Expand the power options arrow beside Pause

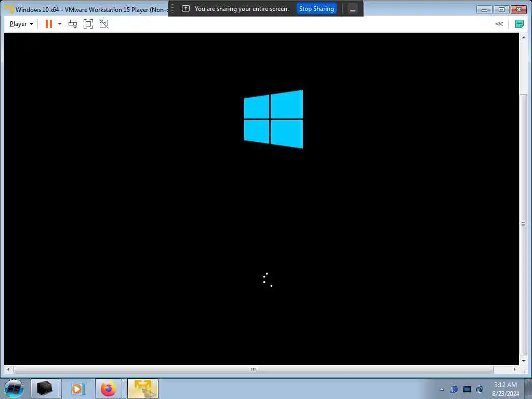[60, 24]
